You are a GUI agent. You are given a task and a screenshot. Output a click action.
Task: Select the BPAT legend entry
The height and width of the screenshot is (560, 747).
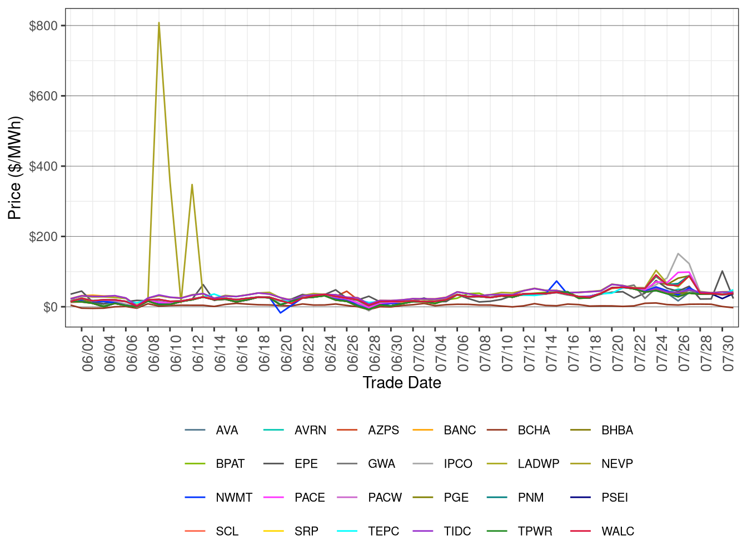click(x=230, y=464)
